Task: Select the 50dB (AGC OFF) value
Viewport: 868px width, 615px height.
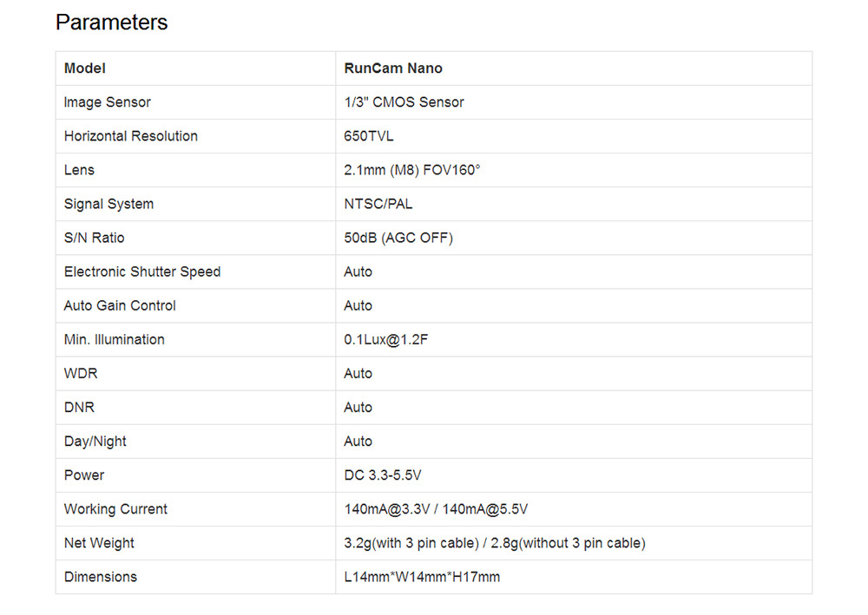Action: (x=398, y=238)
